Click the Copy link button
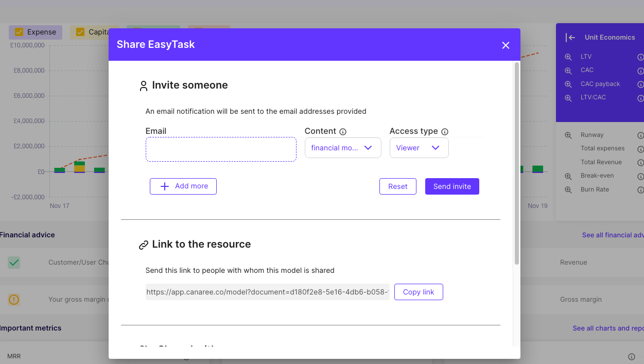 (419, 292)
